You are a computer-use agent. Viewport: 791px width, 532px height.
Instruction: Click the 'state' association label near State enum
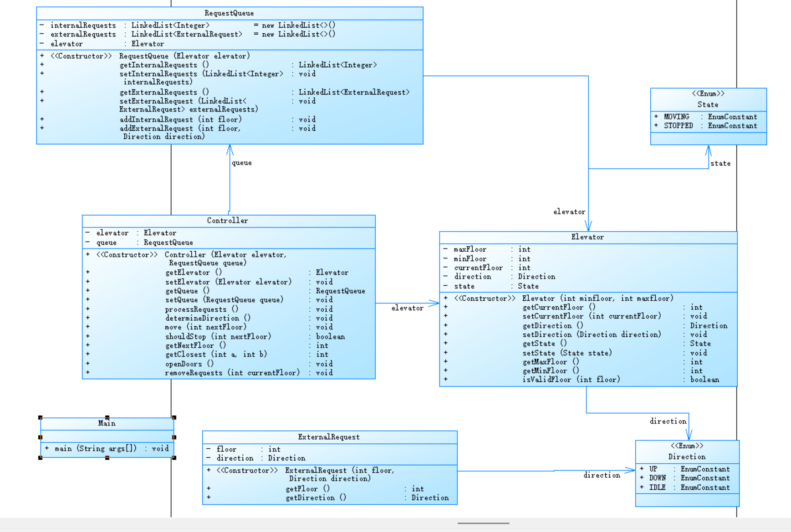(x=720, y=163)
